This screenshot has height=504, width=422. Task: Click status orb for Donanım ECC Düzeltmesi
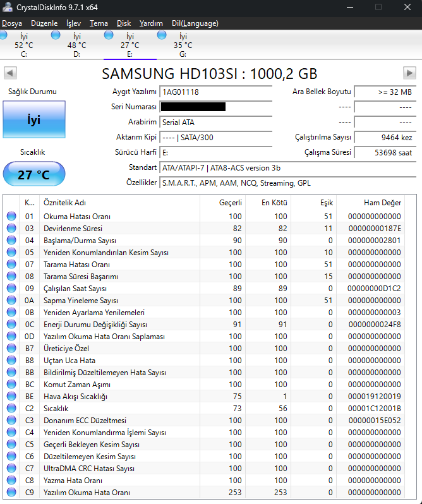(11, 420)
